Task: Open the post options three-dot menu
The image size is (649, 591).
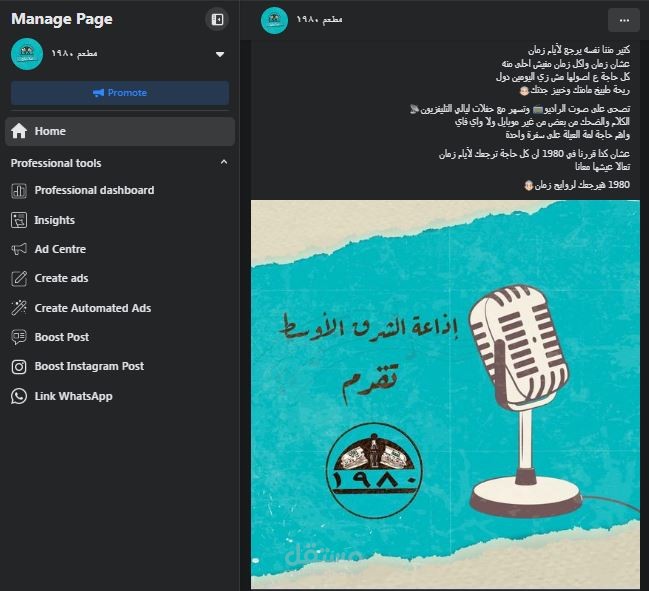Action: coord(624,20)
